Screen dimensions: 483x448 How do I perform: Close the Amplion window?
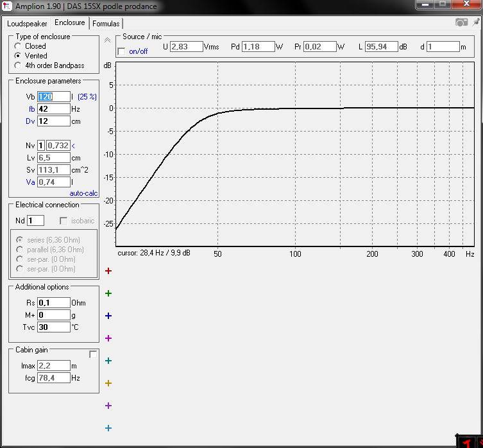467,4
